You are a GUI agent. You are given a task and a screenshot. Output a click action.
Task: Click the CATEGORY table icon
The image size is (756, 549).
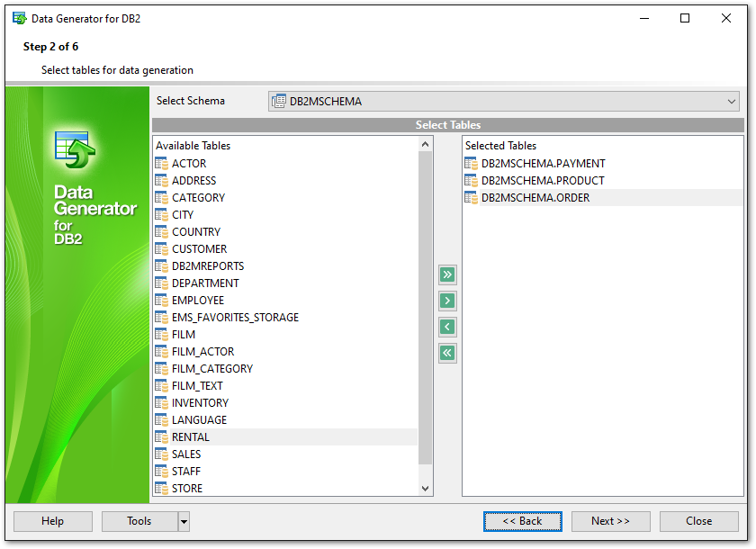161,198
